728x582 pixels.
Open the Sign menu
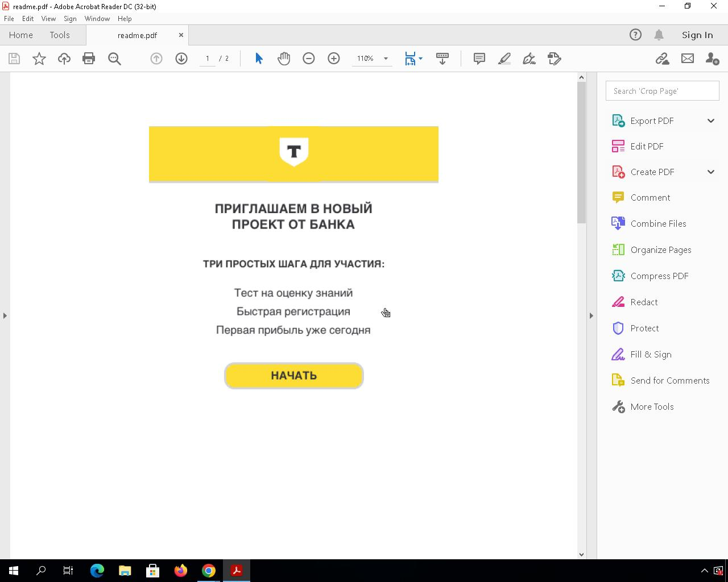click(70, 19)
